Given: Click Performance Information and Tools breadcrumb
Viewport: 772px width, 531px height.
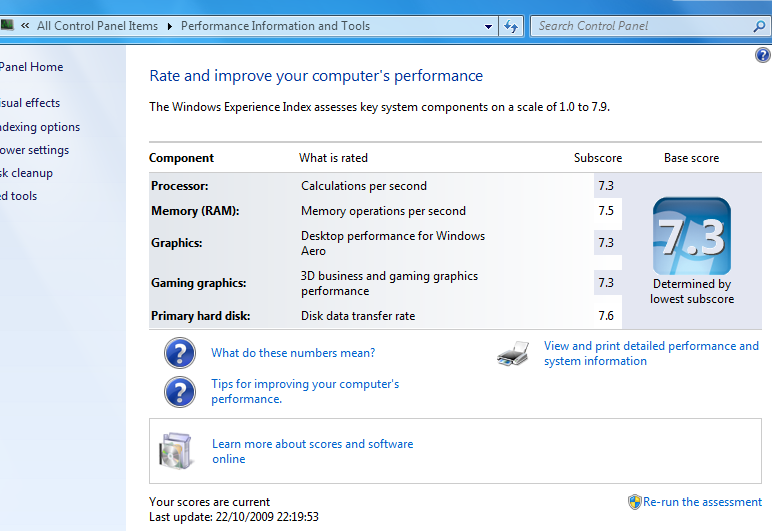Looking at the screenshot, I should [275, 26].
